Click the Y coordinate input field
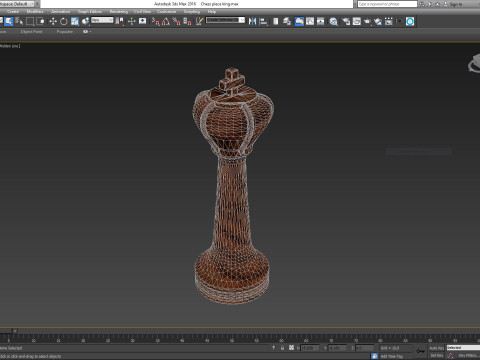Viewport: 480px width, 360px height. click(x=337, y=348)
